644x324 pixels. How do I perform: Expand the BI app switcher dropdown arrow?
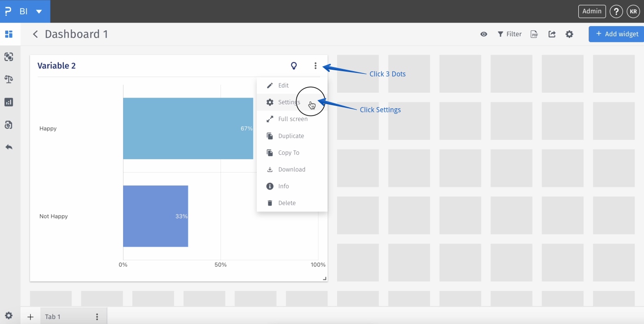[x=39, y=11]
